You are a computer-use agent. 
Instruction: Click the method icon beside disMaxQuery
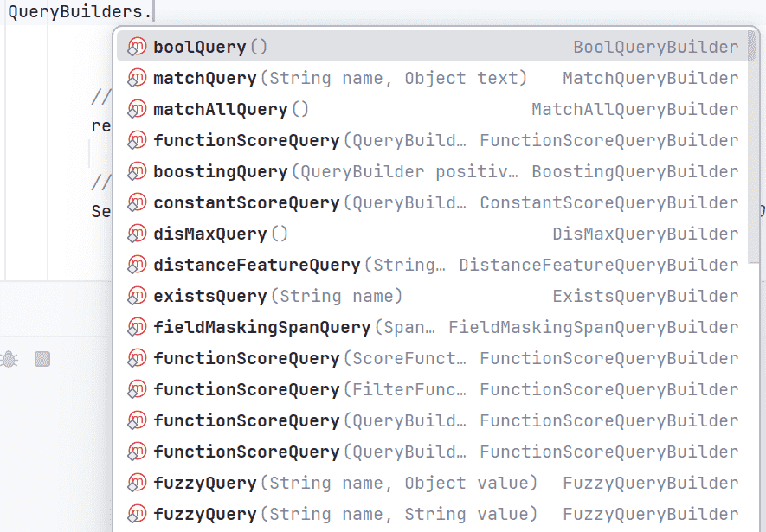[137, 234]
